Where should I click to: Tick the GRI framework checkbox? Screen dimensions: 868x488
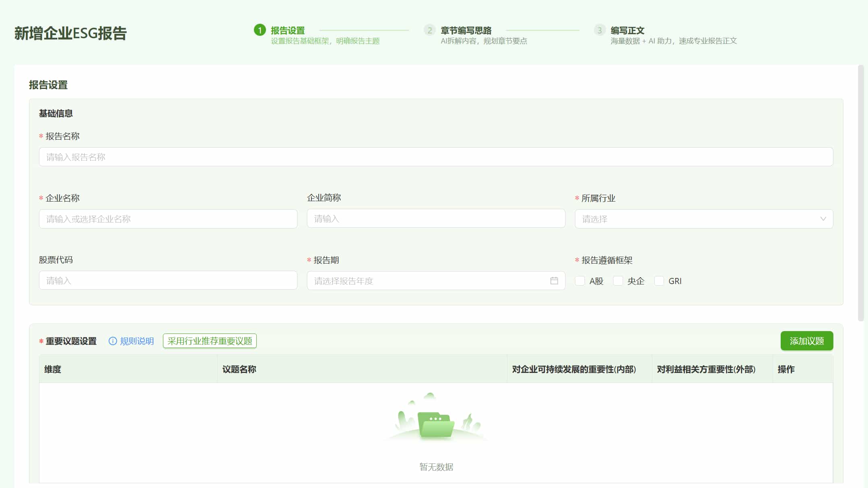pyautogui.click(x=659, y=280)
